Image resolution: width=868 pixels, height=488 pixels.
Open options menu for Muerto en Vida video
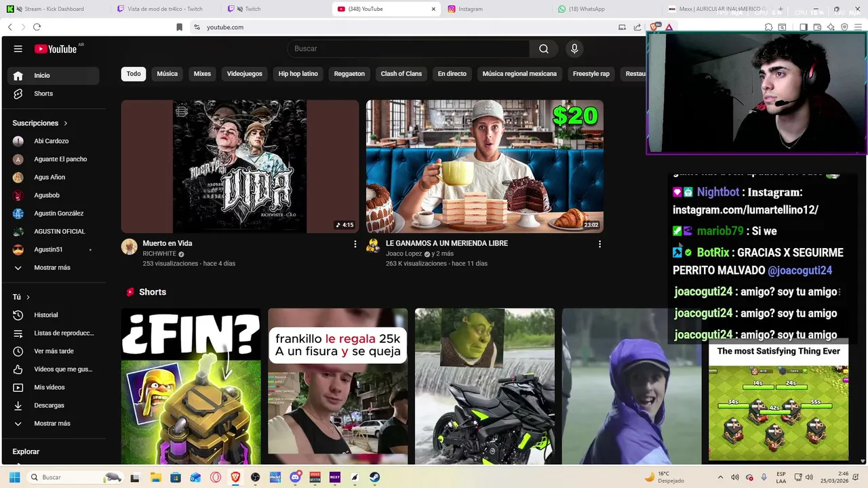point(355,244)
